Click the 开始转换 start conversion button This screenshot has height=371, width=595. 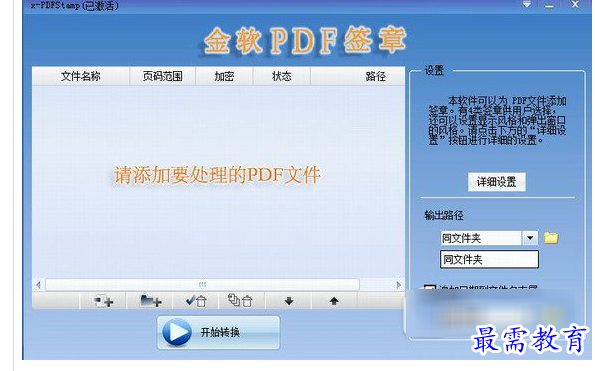click(219, 332)
